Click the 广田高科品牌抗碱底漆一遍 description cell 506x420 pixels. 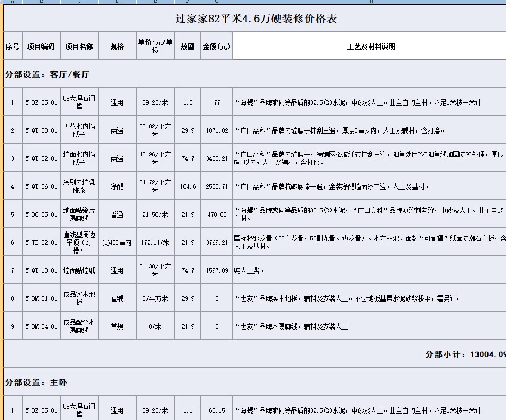click(370, 186)
